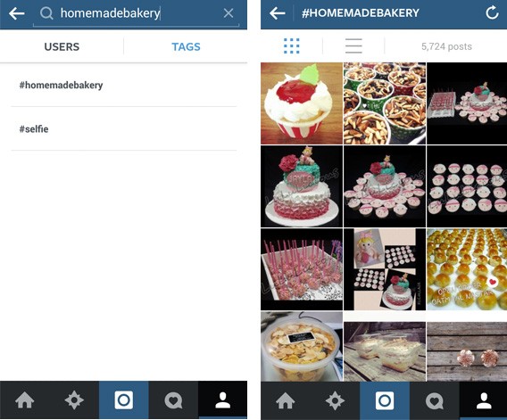Open home feed in left bottom bar
This screenshot has height=420, width=507.
(x=25, y=400)
